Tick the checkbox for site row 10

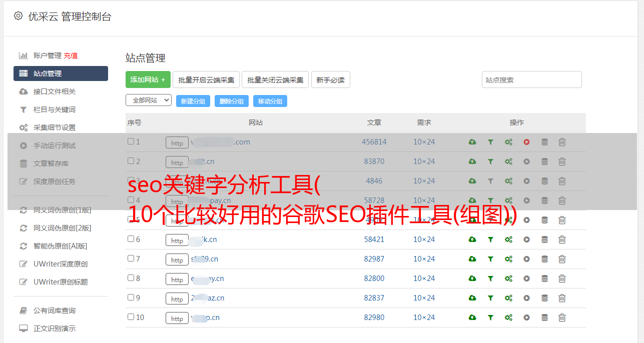coord(131,317)
